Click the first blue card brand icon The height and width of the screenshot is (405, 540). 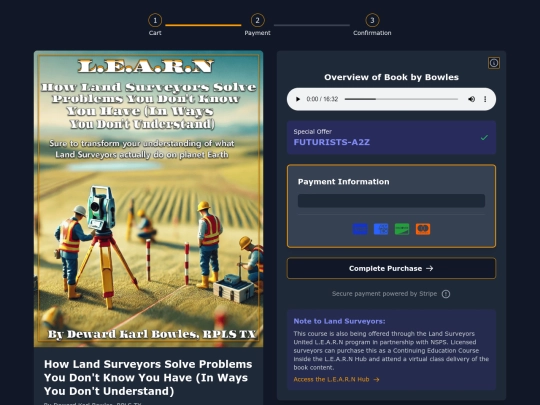(360, 229)
